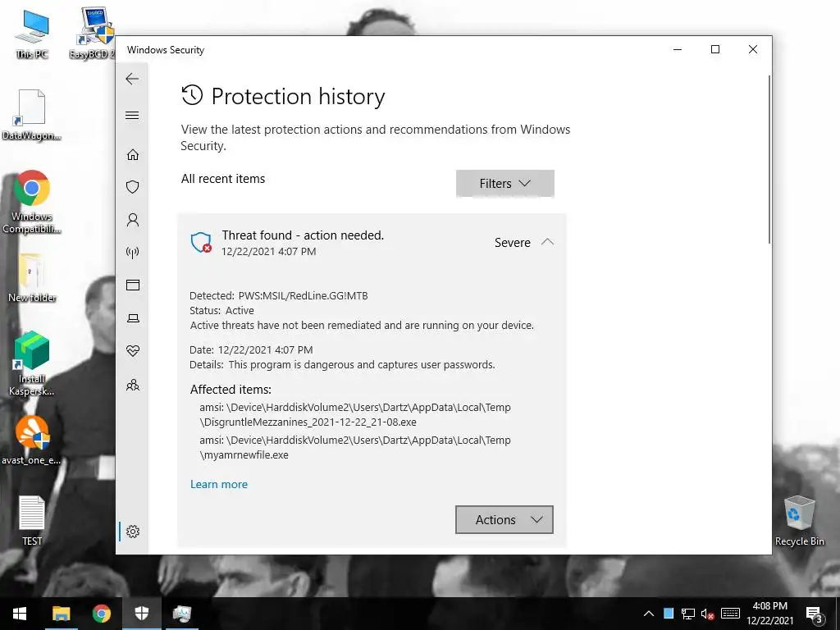This screenshot has width=840, height=630.
Task: Click the Threat found - action needed heading
Action: click(303, 235)
